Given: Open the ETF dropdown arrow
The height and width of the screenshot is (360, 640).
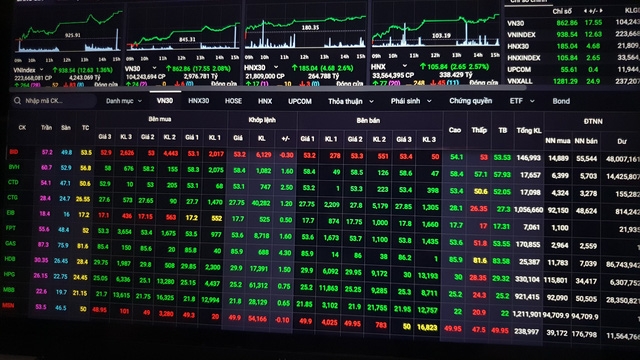Looking at the screenshot, I should (x=532, y=101).
